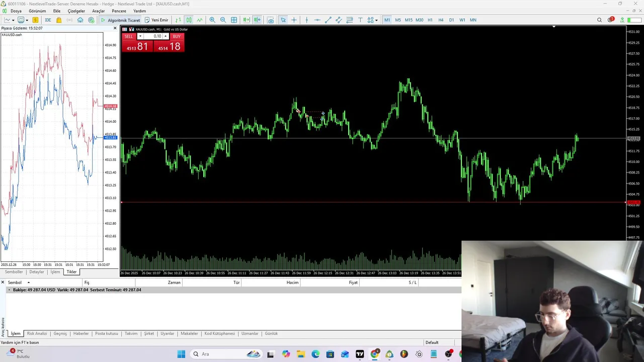
Task: Select the text label tool
Action: pyautogui.click(x=360, y=20)
